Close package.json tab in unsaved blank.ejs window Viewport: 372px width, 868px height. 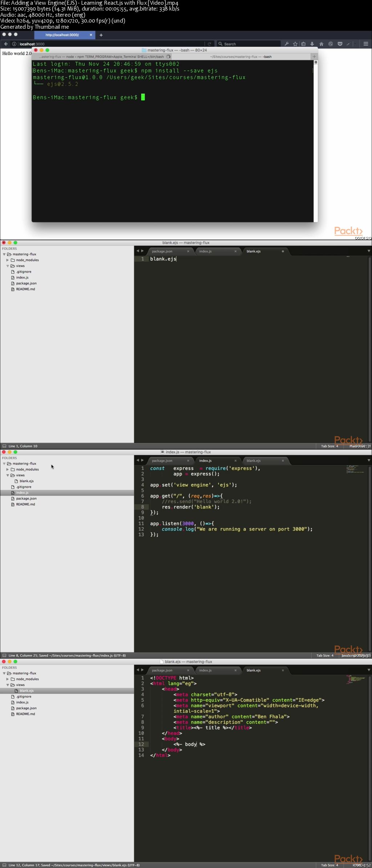click(188, 251)
